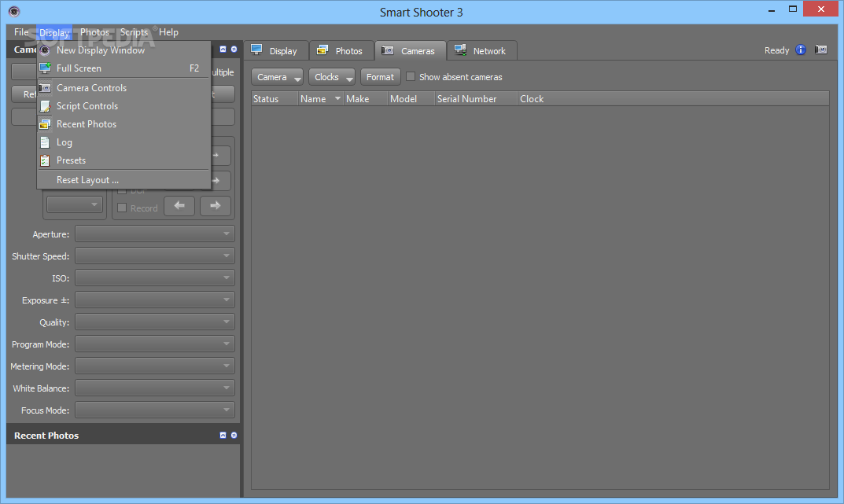Click right arrow button beside Record
Viewport: 844px width, 504px height.
(216, 205)
